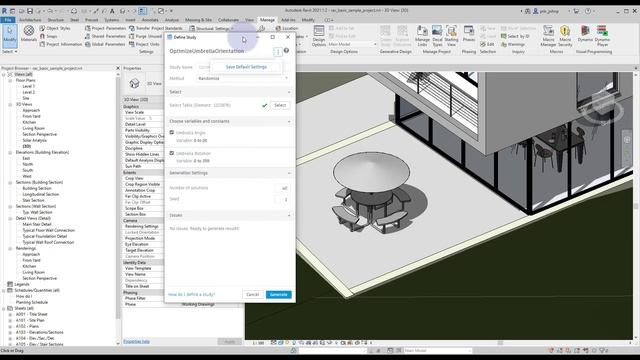Select Planting Schedule in Project Browser

32,302
